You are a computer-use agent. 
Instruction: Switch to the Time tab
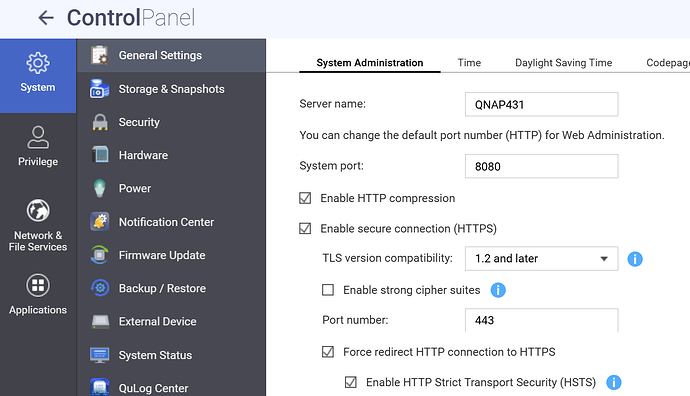469,63
